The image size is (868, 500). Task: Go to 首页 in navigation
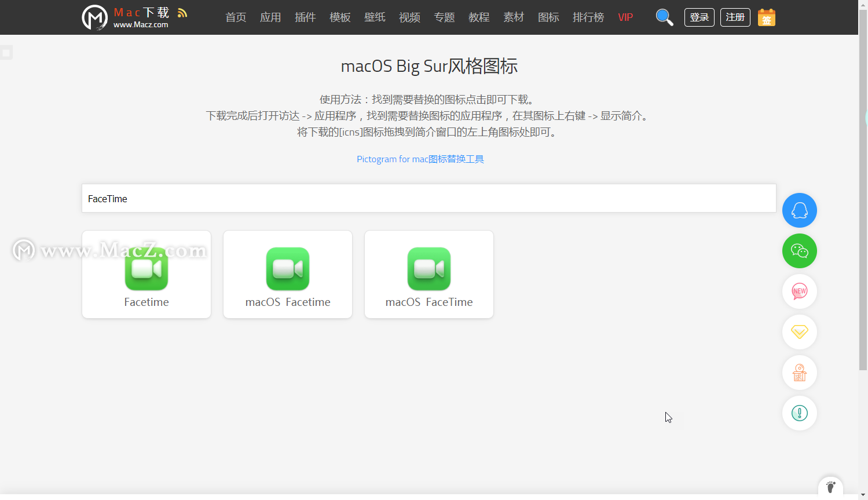[x=236, y=17]
